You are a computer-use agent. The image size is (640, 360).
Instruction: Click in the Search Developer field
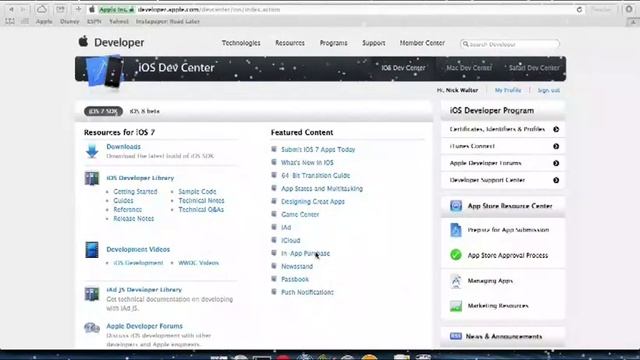(x=510, y=44)
